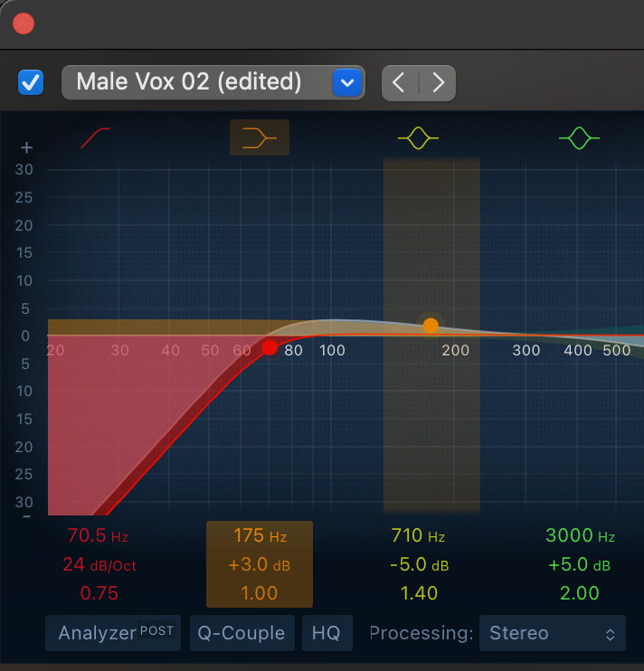Click the yellow parametric bell band icon
Image resolution: width=644 pixels, height=671 pixels.
[418, 137]
